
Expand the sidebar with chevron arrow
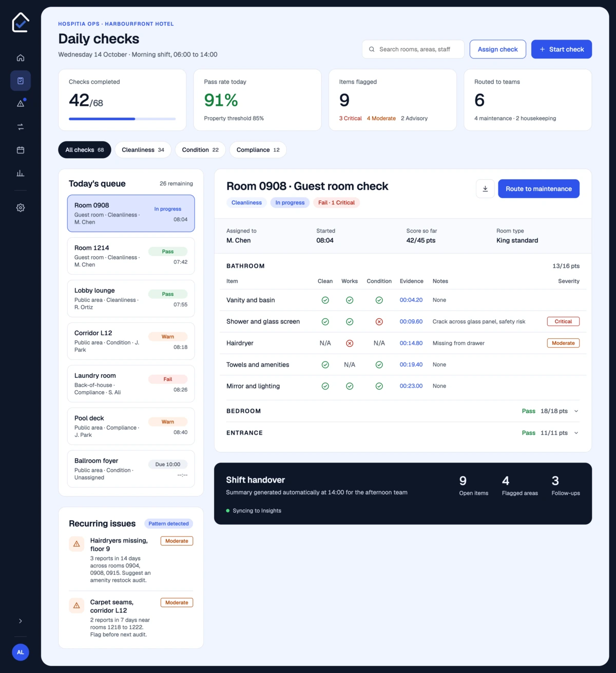[x=21, y=621]
